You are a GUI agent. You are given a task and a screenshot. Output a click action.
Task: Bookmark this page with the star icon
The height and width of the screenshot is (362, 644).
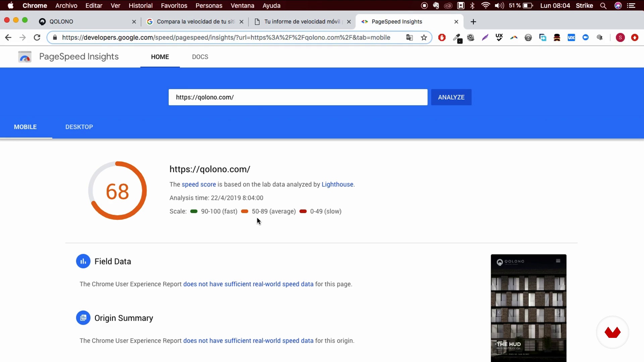424,38
